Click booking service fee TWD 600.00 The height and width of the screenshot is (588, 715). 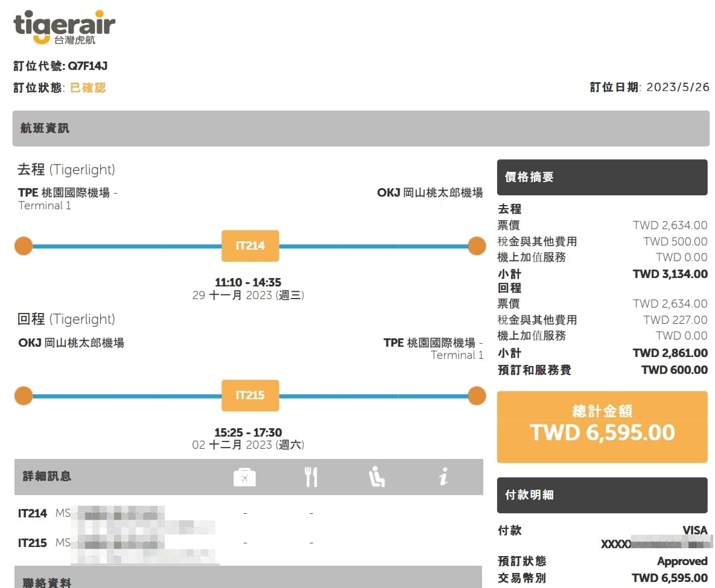point(675,370)
